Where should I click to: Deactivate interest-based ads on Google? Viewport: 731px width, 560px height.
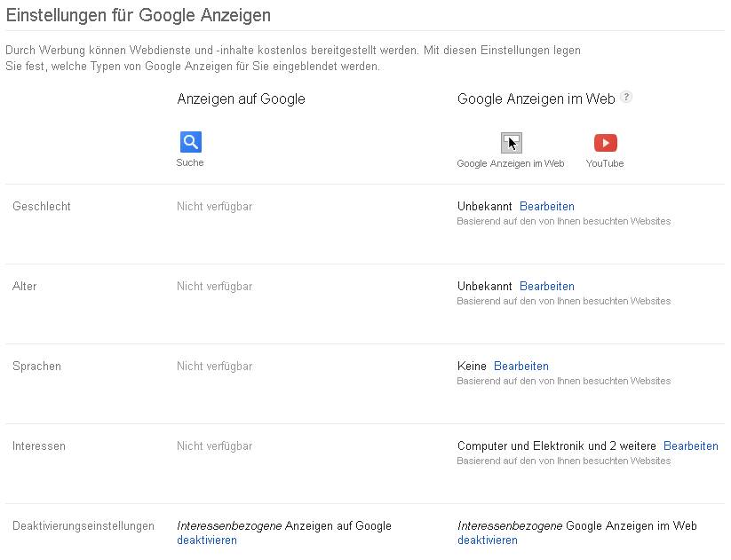(x=207, y=540)
